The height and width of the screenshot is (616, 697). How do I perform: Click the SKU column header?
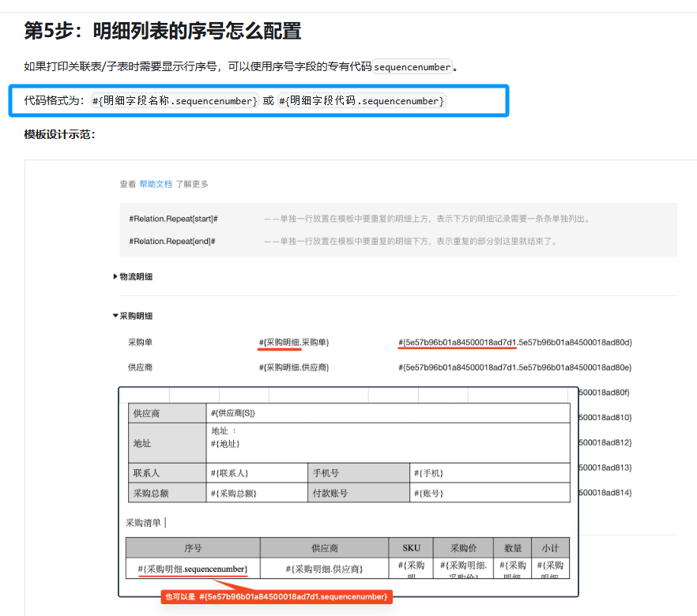pyautogui.click(x=411, y=548)
